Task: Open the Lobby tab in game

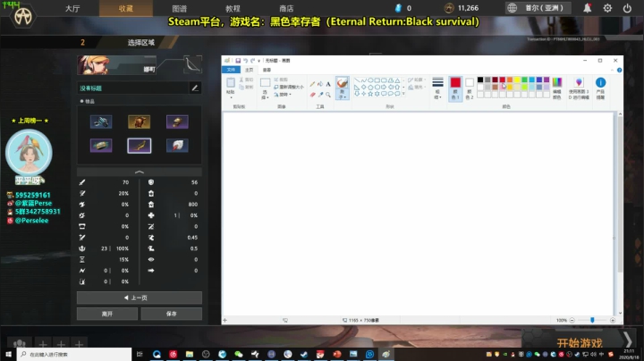Action: point(72,8)
